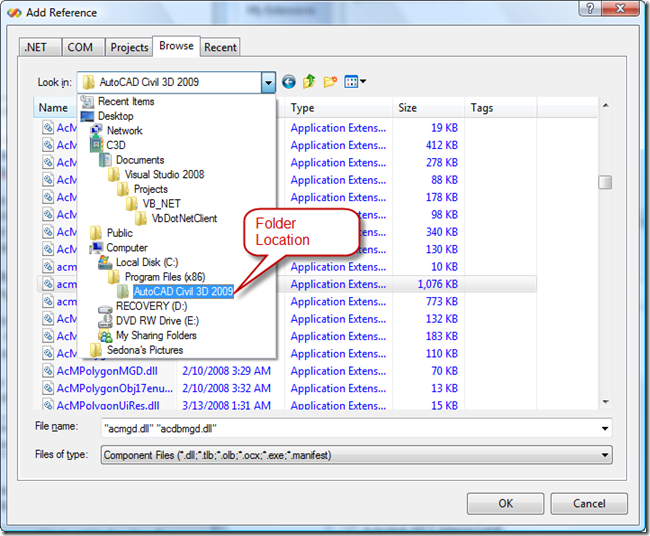Screen dimensions: 650x536
Task: Click the Desktop icon in dropdown list
Action: 87,116
